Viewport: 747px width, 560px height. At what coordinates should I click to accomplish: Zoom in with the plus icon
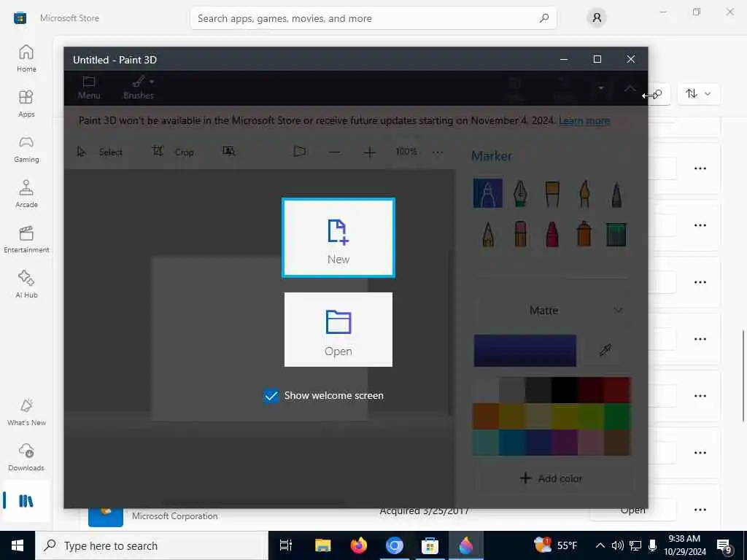coord(370,152)
